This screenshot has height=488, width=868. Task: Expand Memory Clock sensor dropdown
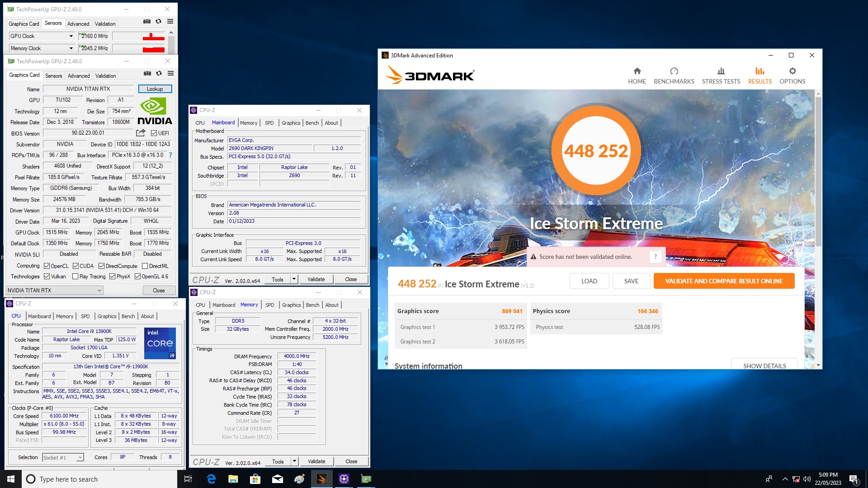click(x=71, y=48)
